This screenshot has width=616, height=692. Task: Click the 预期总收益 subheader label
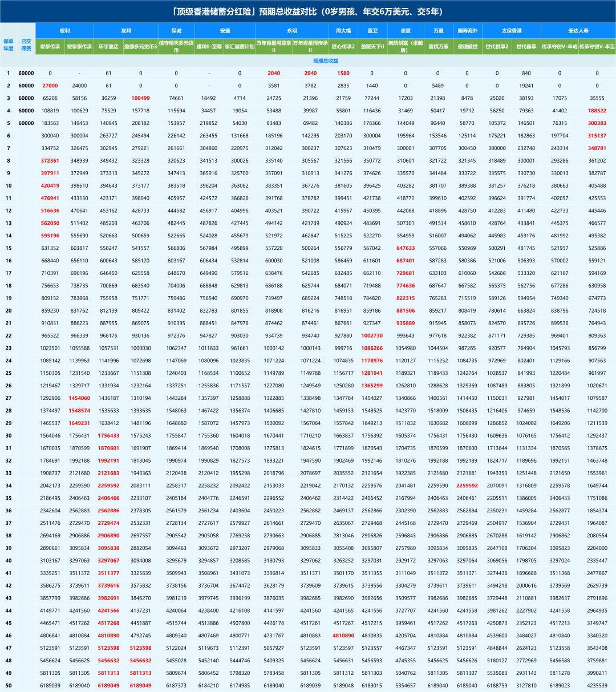pos(325,60)
